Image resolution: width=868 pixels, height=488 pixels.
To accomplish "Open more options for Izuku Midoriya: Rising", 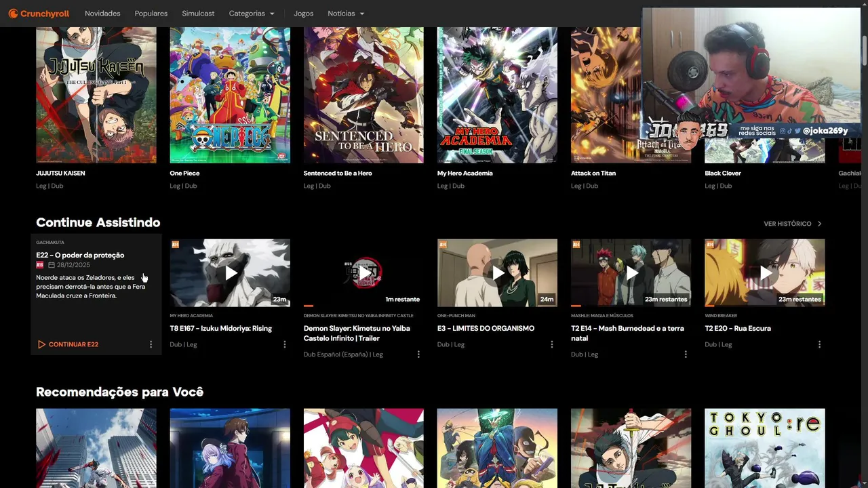I will pyautogui.click(x=285, y=344).
